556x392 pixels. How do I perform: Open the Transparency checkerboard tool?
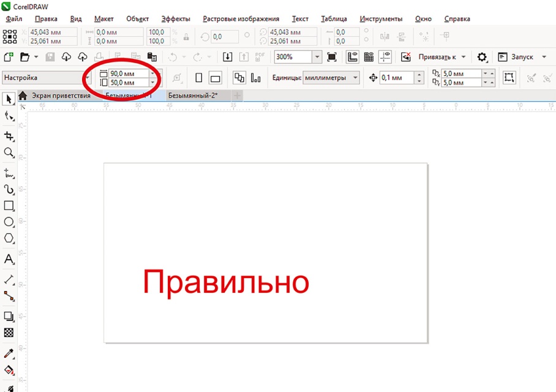9,333
